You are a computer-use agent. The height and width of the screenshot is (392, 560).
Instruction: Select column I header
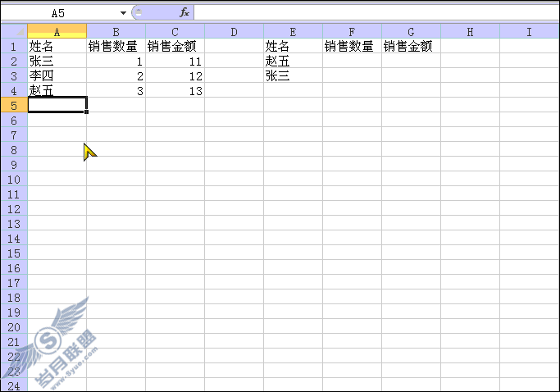point(530,31)
